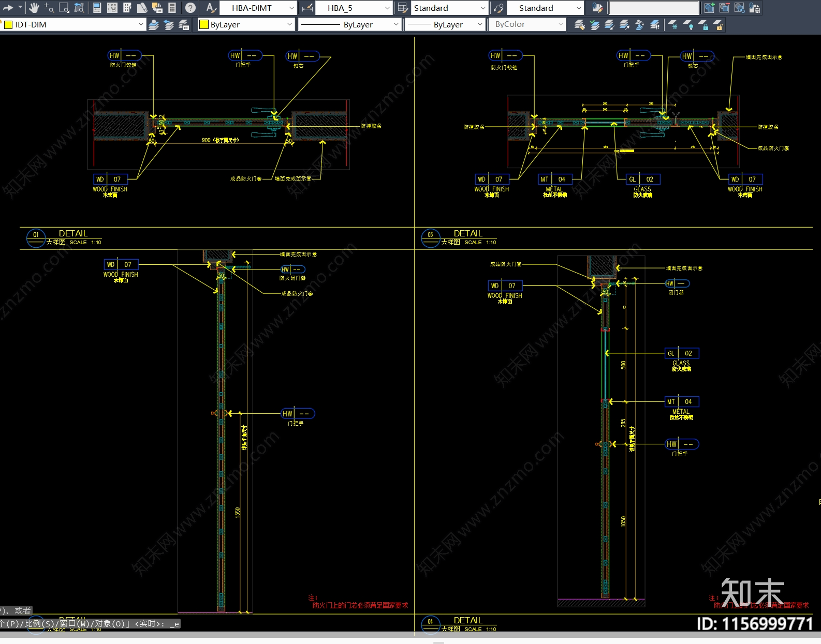Toggle Layer Freeze snowflake icon
The image size is (821, 644).
coord(672,24)
